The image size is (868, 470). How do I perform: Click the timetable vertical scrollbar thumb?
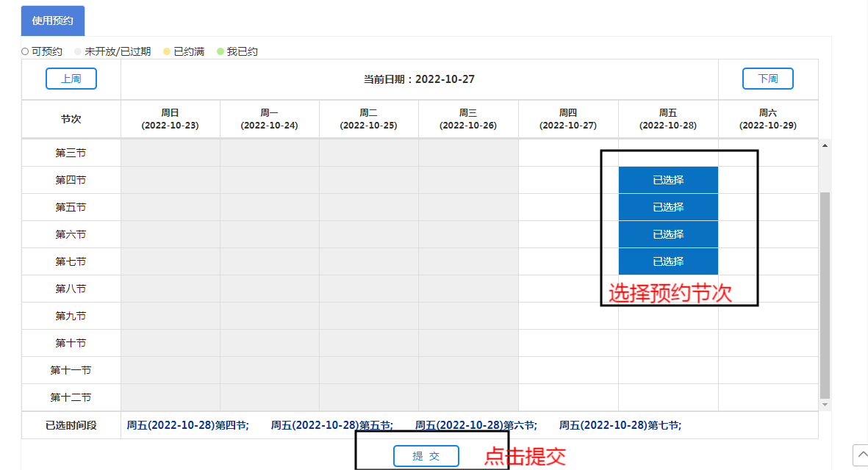825,294
